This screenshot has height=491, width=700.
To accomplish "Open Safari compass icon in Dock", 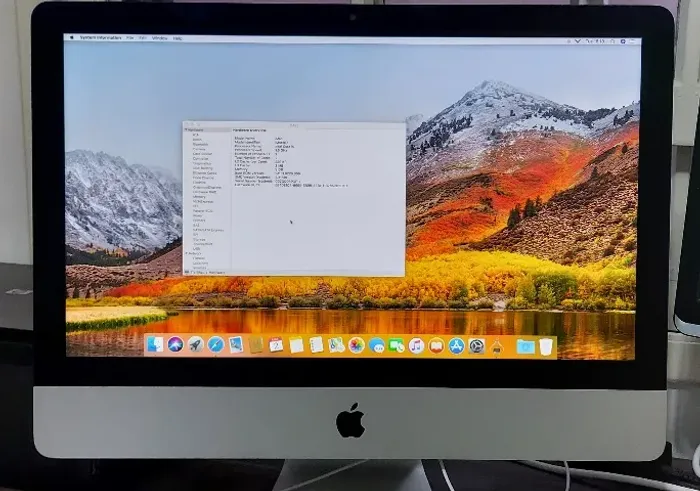I will click(x=216, y=344).
